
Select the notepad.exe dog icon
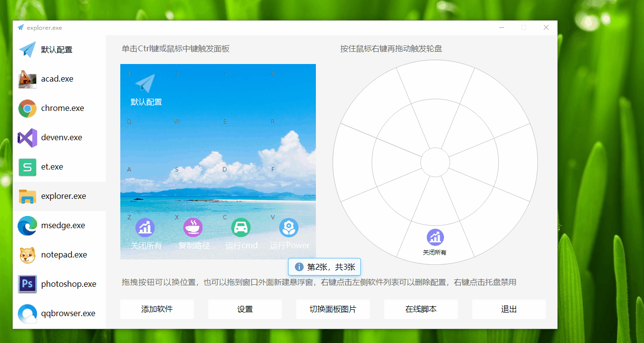[27, 255]
